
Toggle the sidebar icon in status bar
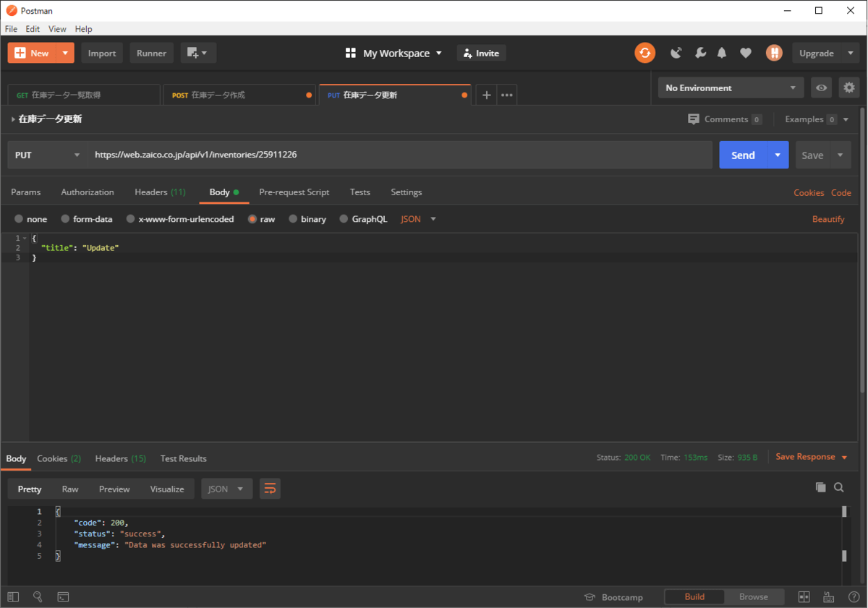[x=13, y=597]
